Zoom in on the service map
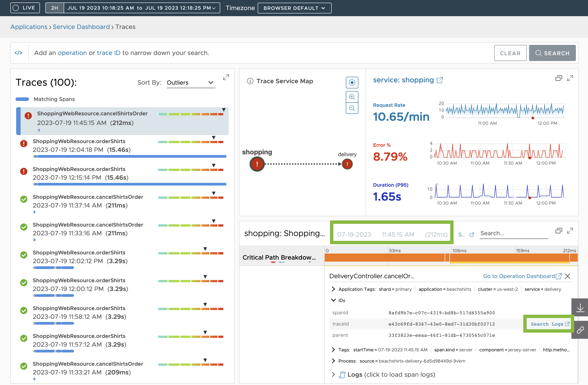This screenshot has height=385, width=588. (352, 97)
